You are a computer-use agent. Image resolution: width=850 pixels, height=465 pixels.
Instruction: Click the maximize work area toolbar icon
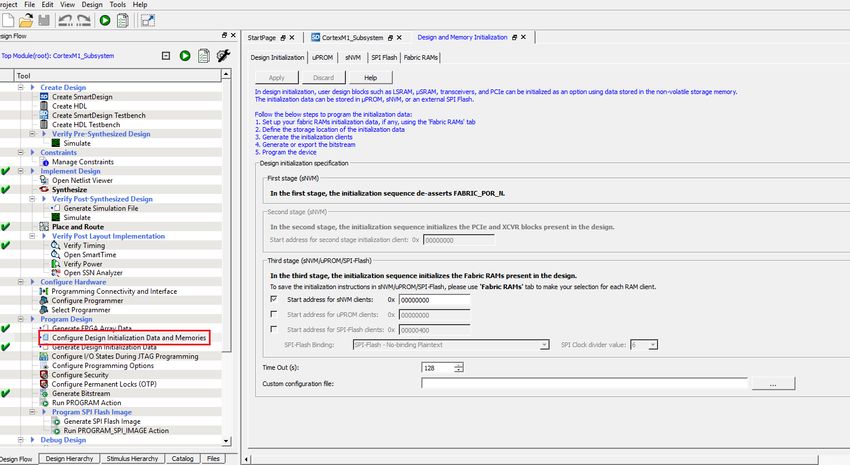147,21
